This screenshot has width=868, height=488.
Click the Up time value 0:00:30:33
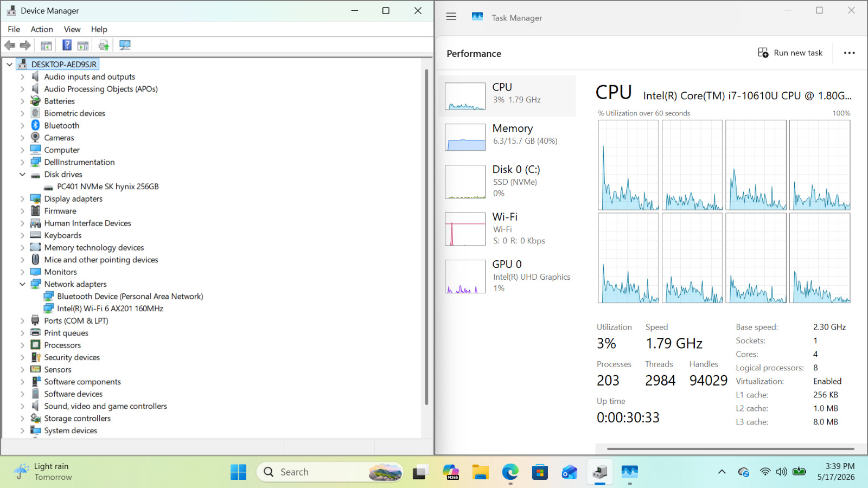pyautogui.click(x=628, y=418)
